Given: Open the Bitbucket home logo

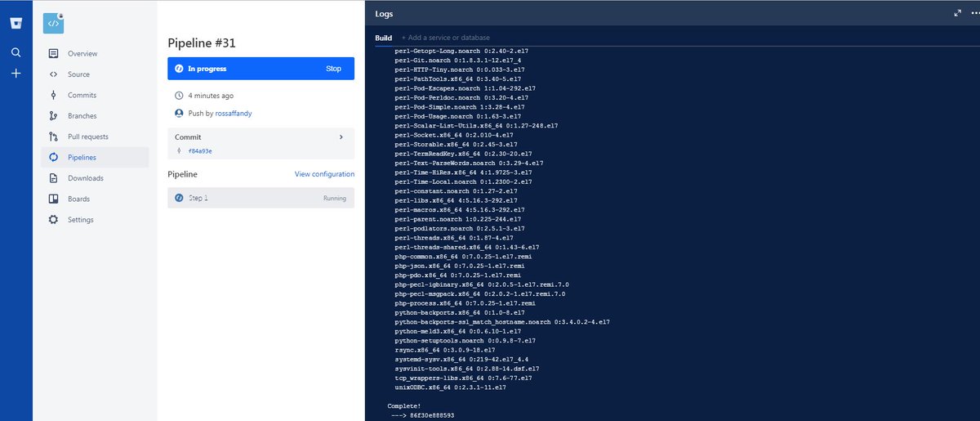Looking at the screenshot, I should click(x=16, y=23).
